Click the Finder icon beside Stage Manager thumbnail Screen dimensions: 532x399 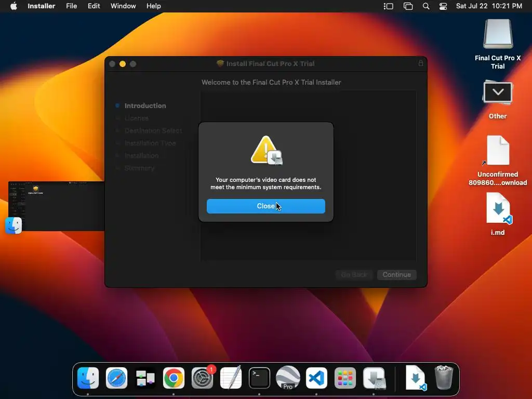(x=14, y=225)
